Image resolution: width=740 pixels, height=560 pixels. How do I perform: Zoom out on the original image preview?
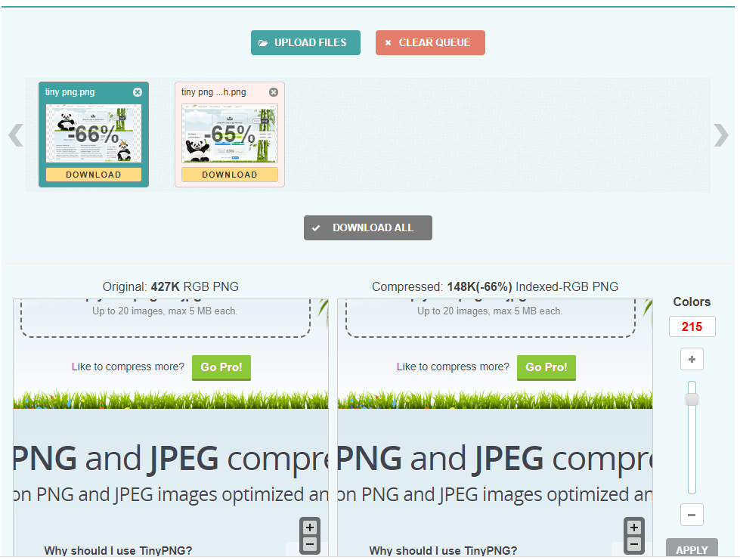coord(310,544)
